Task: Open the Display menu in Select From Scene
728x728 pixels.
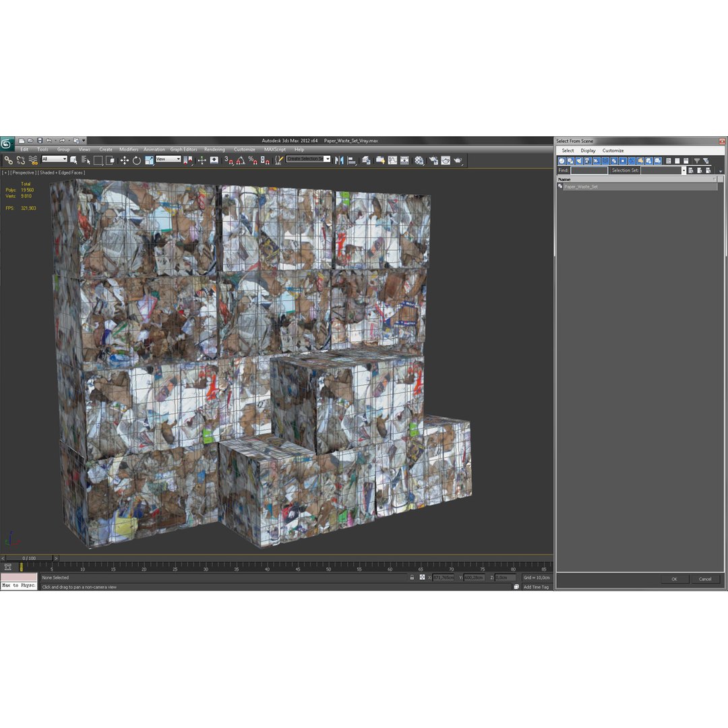Action: coord(588,150)
